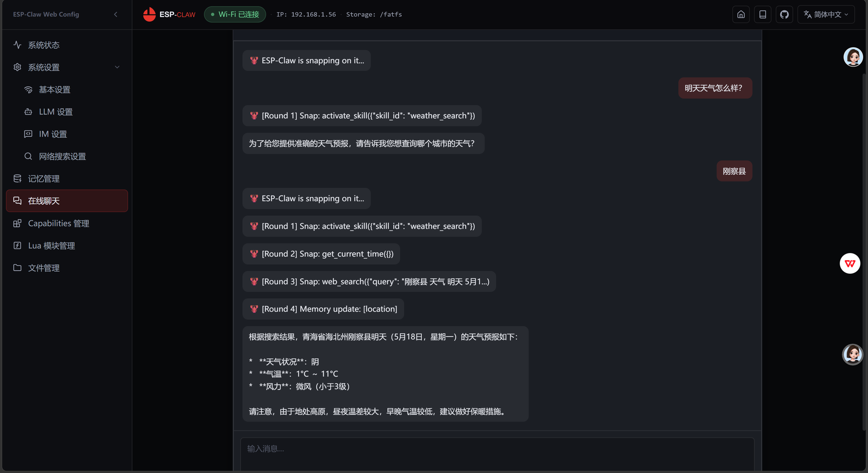The height and width of the screenshot is (473, 868).
Task: Open 记忆管理 page
Action: coord(67,178)
